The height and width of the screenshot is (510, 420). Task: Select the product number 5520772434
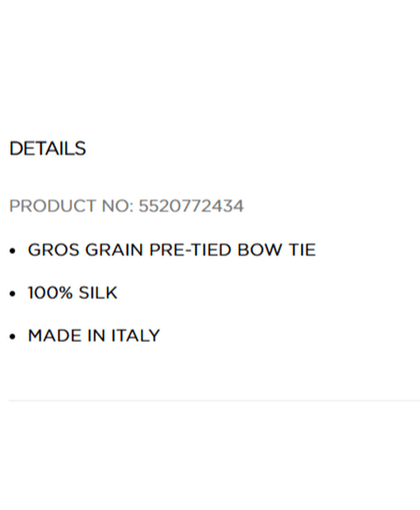click(191, 206)
